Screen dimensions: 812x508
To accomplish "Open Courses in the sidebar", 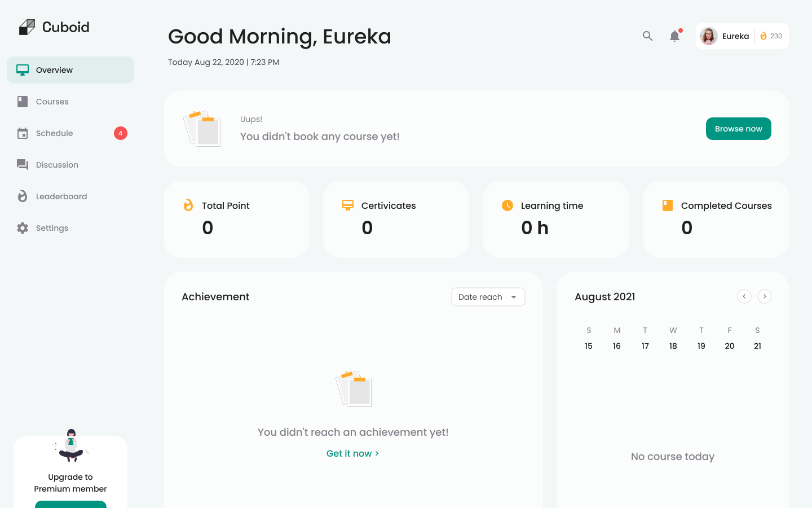I will coord(52,102).
